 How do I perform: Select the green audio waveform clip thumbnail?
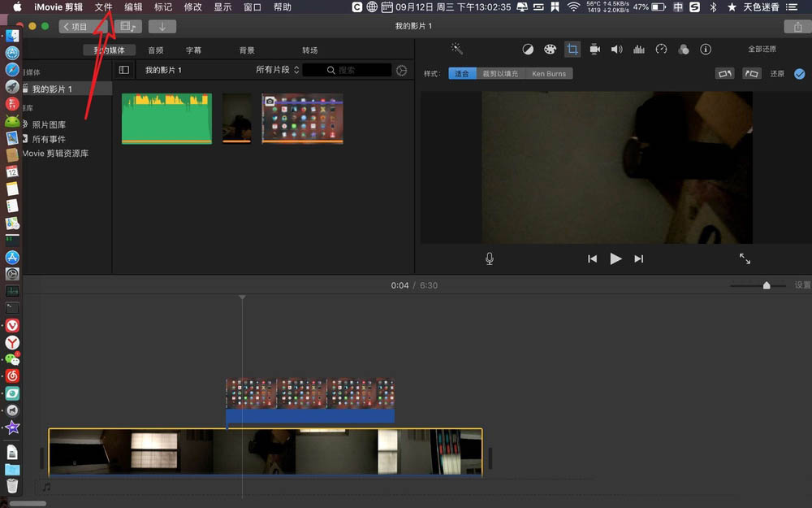pos(166,118)
